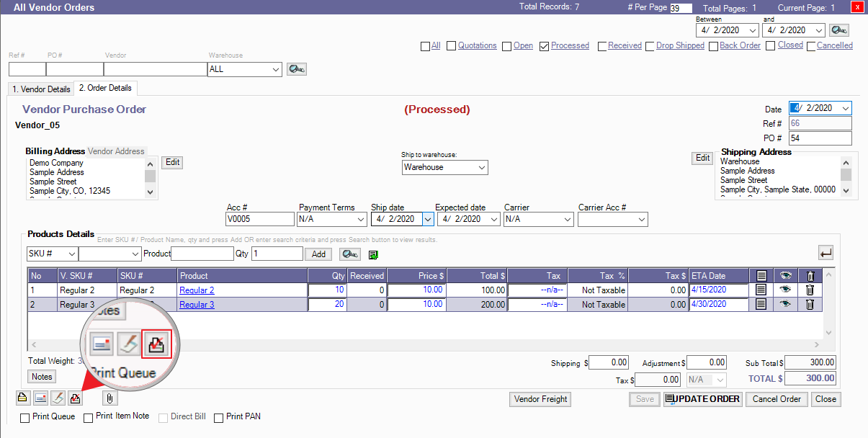Click the return arrow icon above the products table
This screenshot has height=438, width=868.
point(826,253)
